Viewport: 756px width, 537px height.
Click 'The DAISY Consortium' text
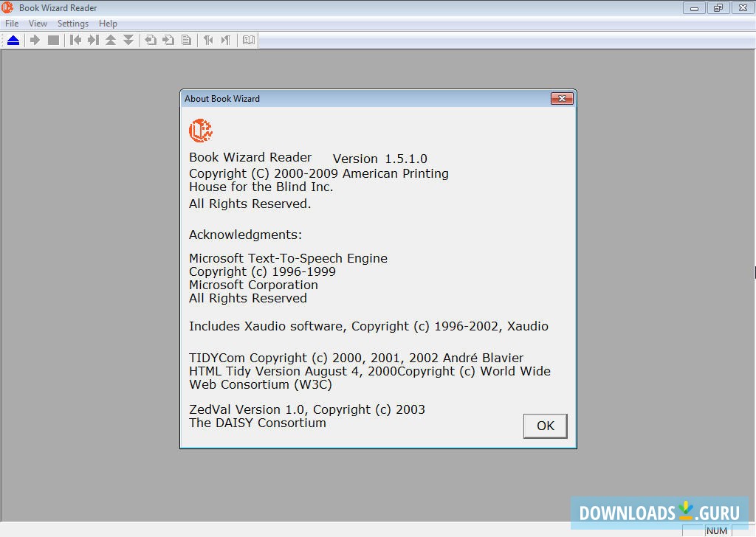point(258,423)
